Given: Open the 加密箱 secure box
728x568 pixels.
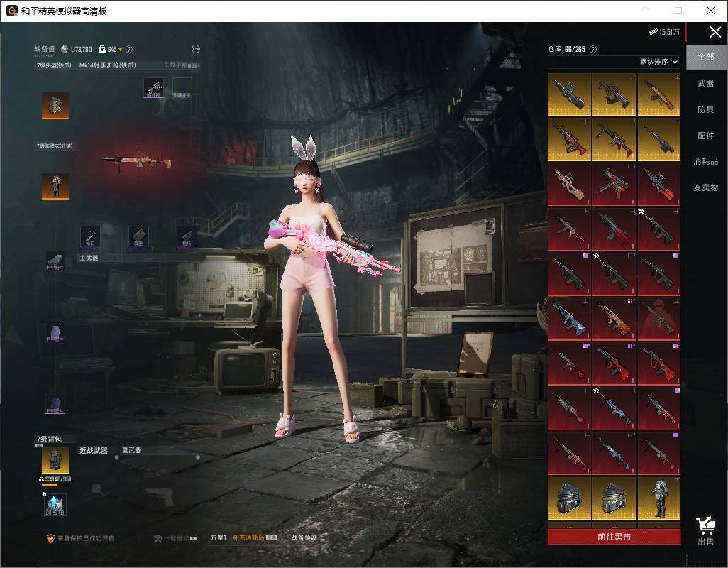Looking at the screenshot, I should (55, 505).
